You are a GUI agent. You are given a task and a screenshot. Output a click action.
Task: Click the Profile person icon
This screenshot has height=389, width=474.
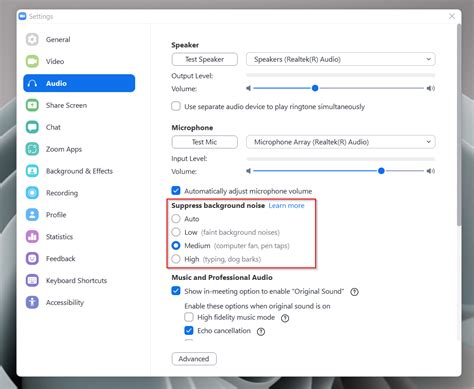[x=32, y=215]
